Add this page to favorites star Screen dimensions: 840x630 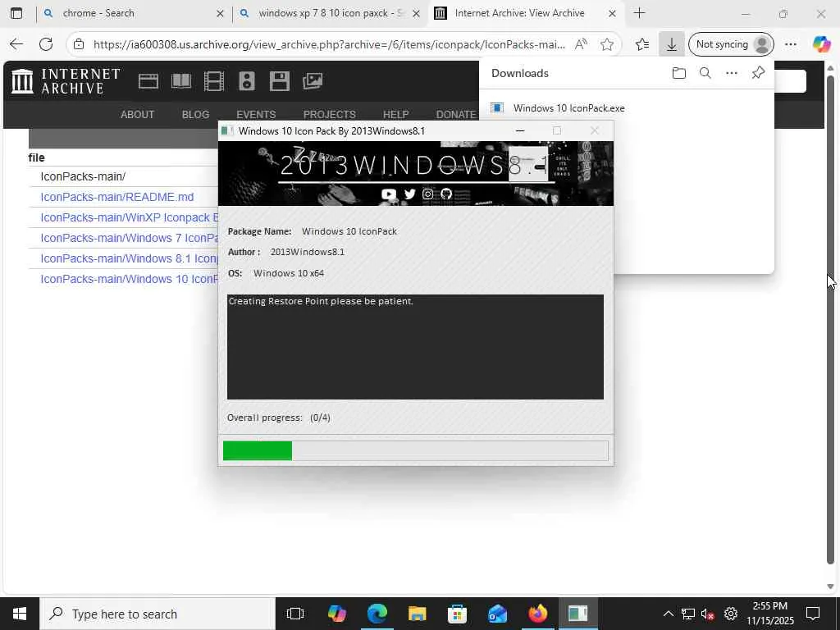pyautogui.click(x=607, y=44)
